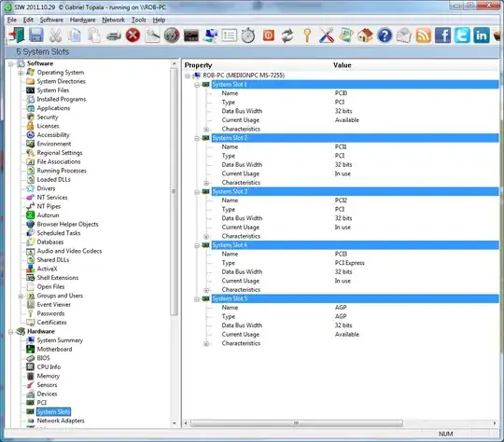Screen dimensions: 504x442
Task: Click the Copy pages toolbar icon
Action: pos(75,35)
